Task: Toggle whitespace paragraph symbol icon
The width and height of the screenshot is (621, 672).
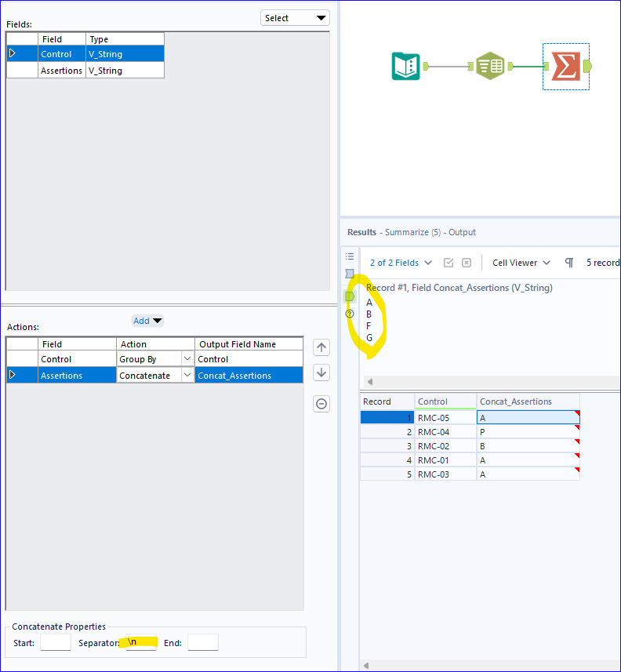Action: (x=569, y=263)
